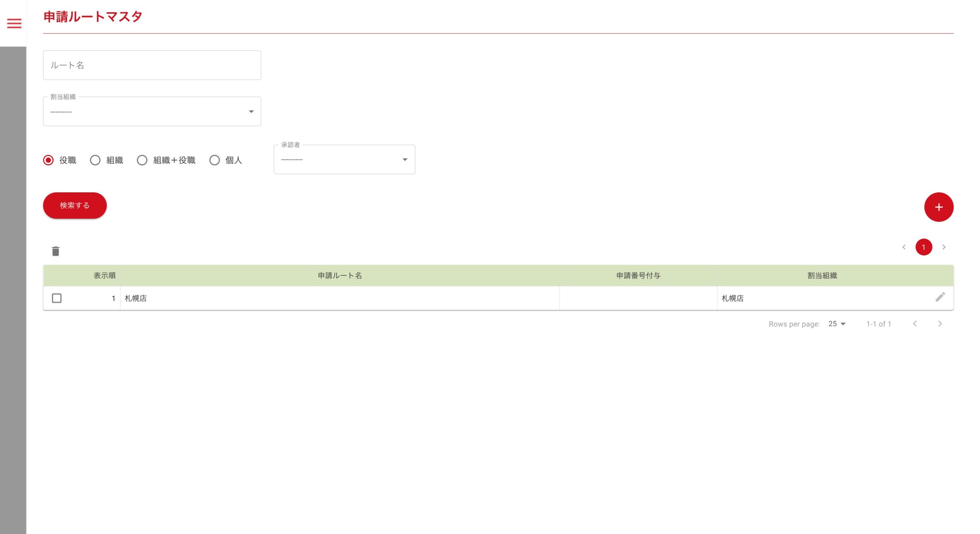Select the 個人 radio button
Image resolution: width=980 pixels, height=534 pixels.
point(215,160)
